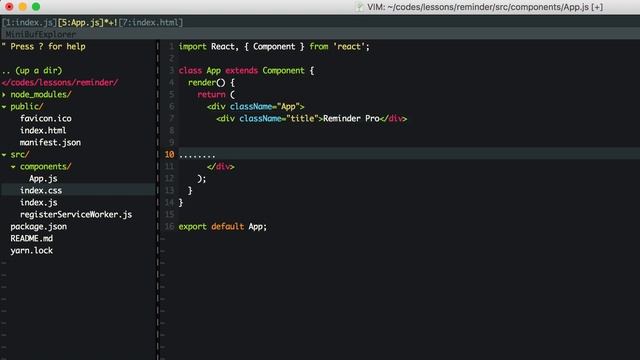The height and width of the screenshot is (360, 640).
Task: Minimize the window with yellow button
Action: pos(22,7)
